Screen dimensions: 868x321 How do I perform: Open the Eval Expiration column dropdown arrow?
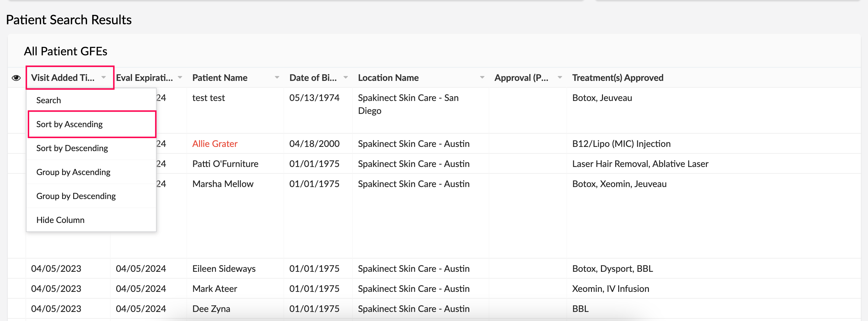(x=180, y=77)
